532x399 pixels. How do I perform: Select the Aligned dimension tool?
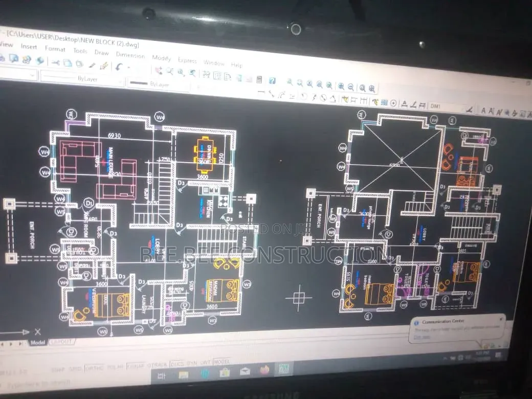(x=272, y=94)
